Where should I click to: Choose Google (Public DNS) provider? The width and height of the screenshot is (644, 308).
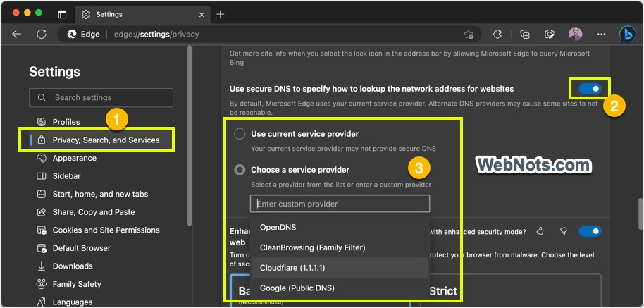[x=339, y=288]
